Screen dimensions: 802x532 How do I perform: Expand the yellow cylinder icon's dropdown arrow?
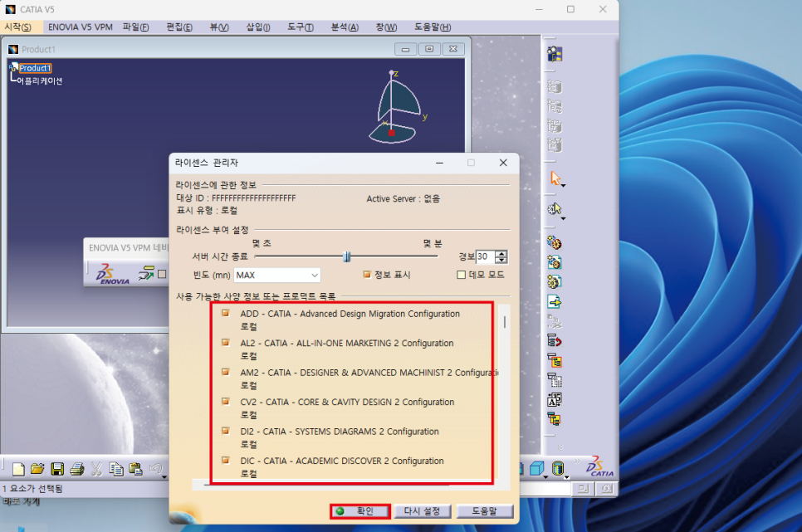(x=567, y=476)
